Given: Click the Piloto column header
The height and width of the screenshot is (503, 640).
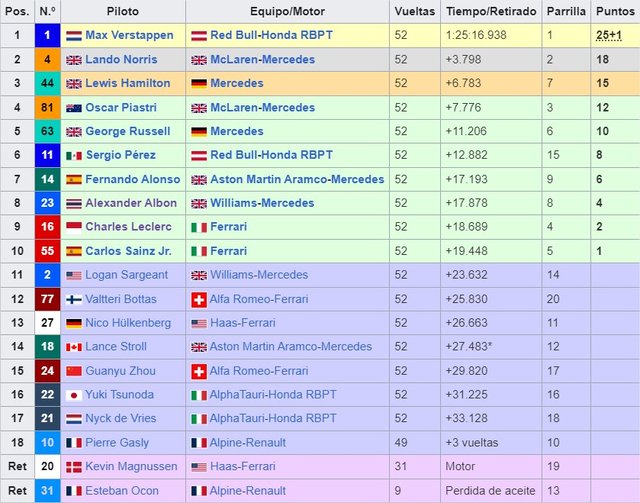Looking at the screenshot, I should click(x=123, y=11).
